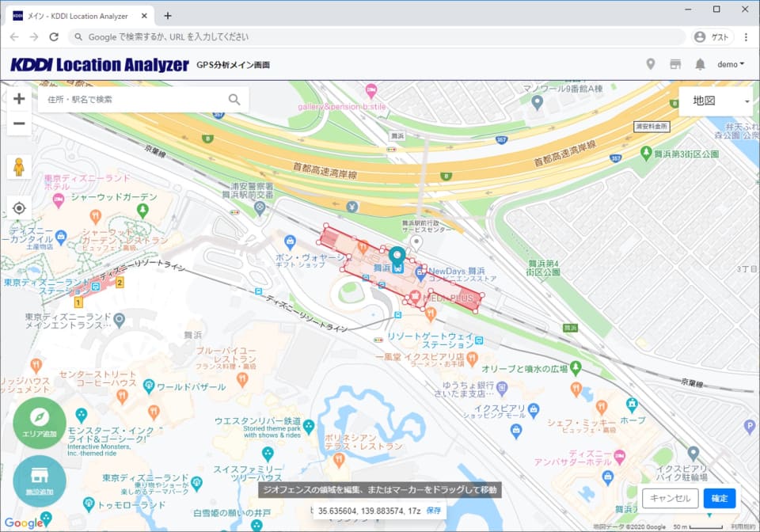Click the マノワール9番館A棟 marker
Screen dimensions: 760x532
point(537,102)
